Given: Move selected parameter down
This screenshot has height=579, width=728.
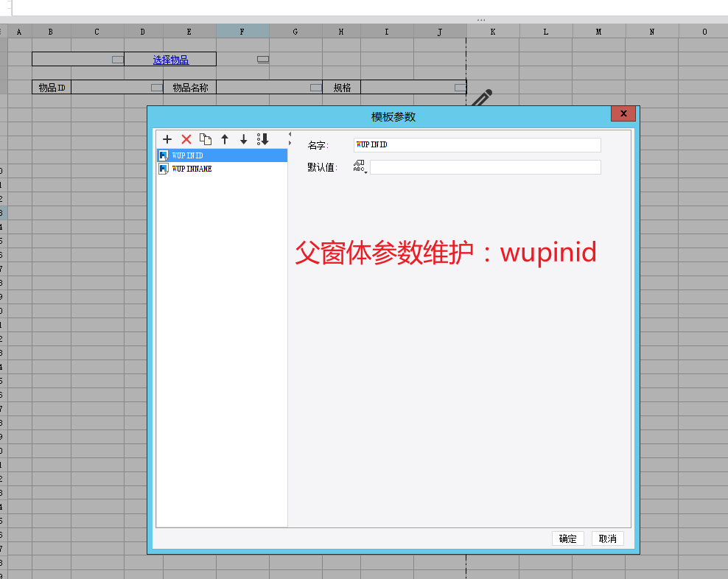Looking at the screenshot, I should [x=243, y=138].
